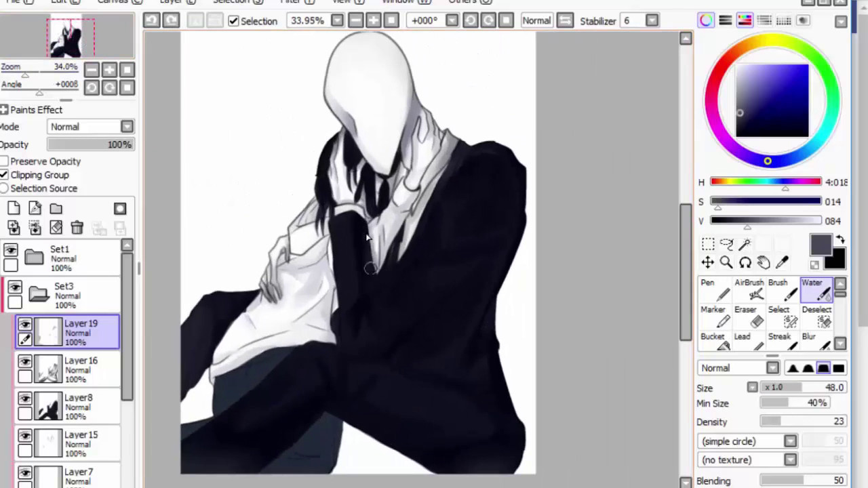Toggle Preserve Opacity checkbox

(4, 161)
